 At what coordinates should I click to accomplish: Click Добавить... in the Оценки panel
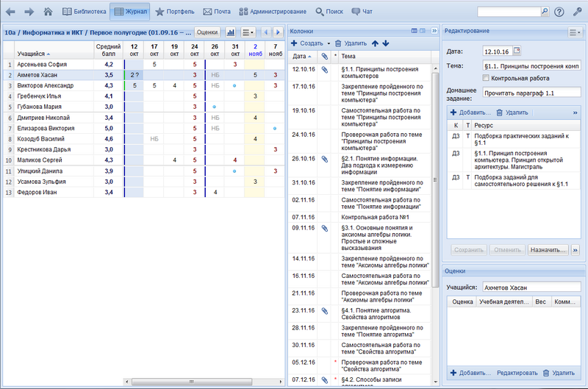pyautogui.click(x=470, y=374)
